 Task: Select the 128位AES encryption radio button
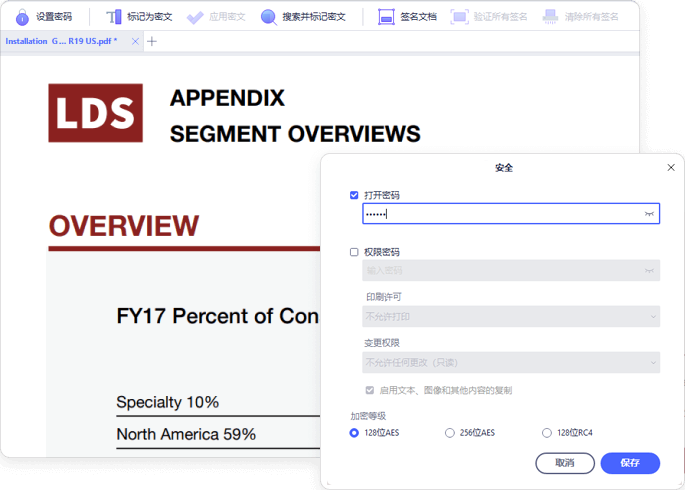tap(354, 433)
